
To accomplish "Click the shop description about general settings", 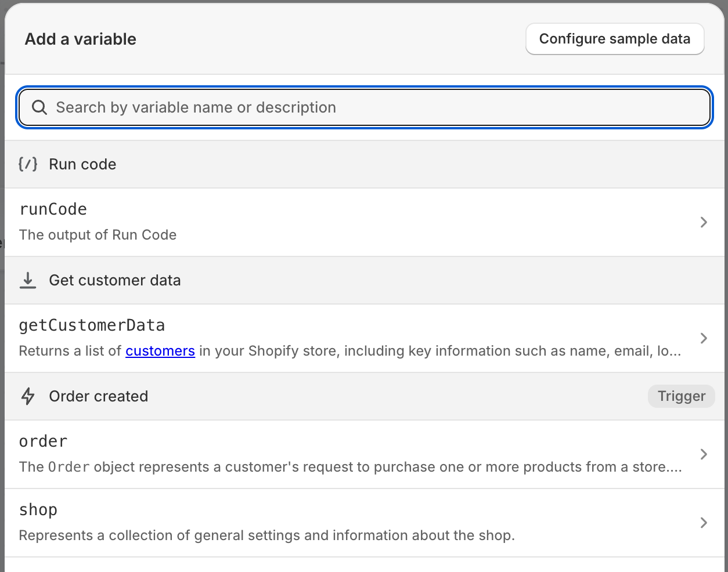I will (266, 535).
